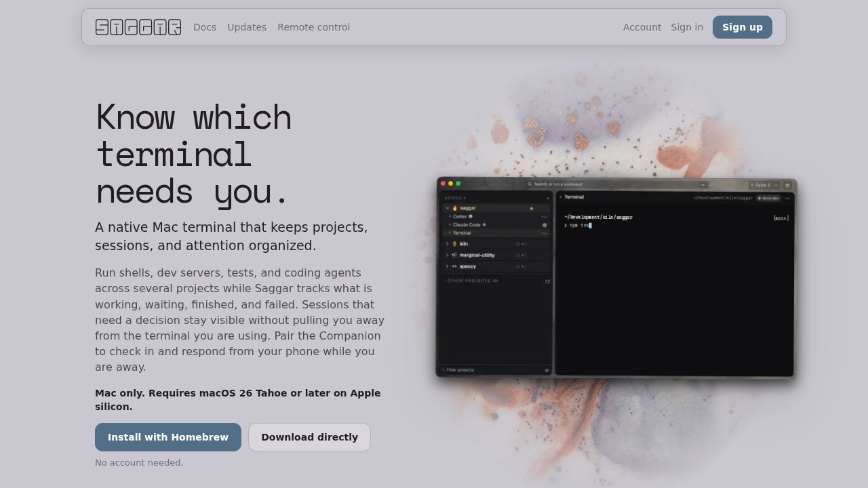Screen dimensions: 868x488
Task: Click the 'npm tes' command line
Action: pos(578,226)
